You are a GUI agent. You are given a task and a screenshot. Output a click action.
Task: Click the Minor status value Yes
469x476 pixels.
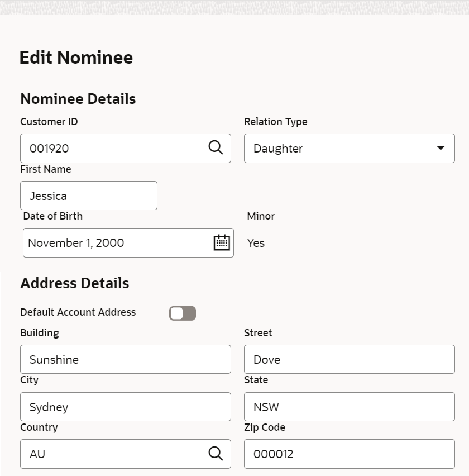point(256,243)
